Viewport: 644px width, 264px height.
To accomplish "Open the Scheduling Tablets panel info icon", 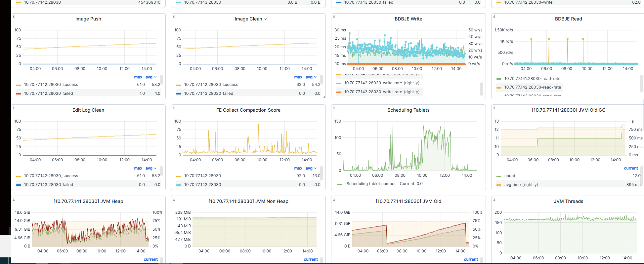I will (x=334, y=108).
